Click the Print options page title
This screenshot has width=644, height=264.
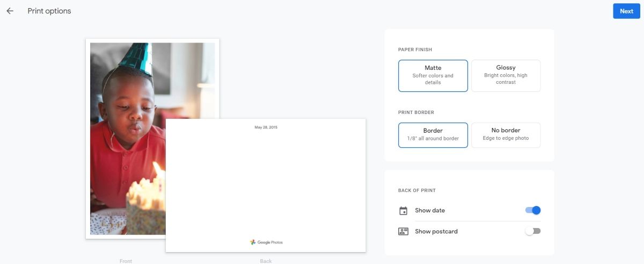coord(49,11)
